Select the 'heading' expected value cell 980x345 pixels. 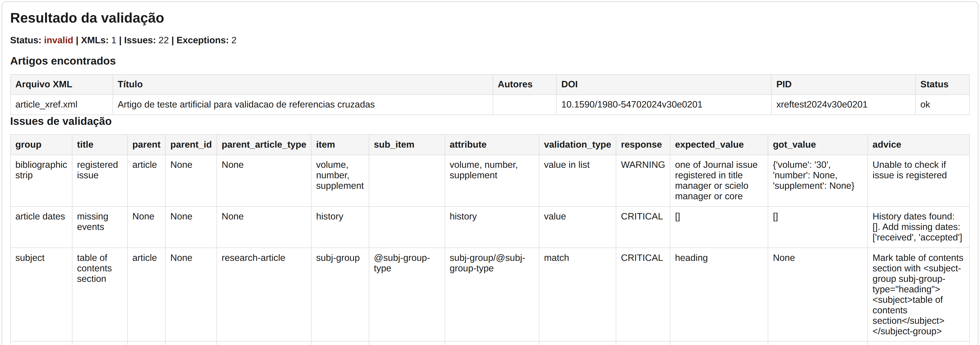pyautogui.click(x=719, y=294)
